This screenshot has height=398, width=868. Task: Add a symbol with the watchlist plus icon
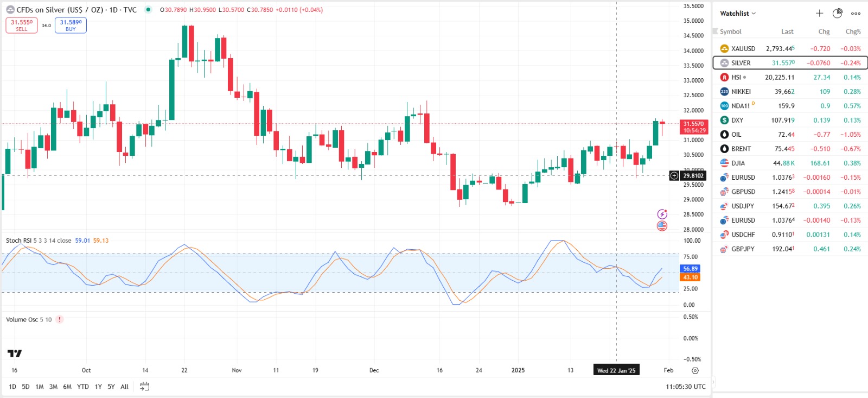click(x=819, y=13)
